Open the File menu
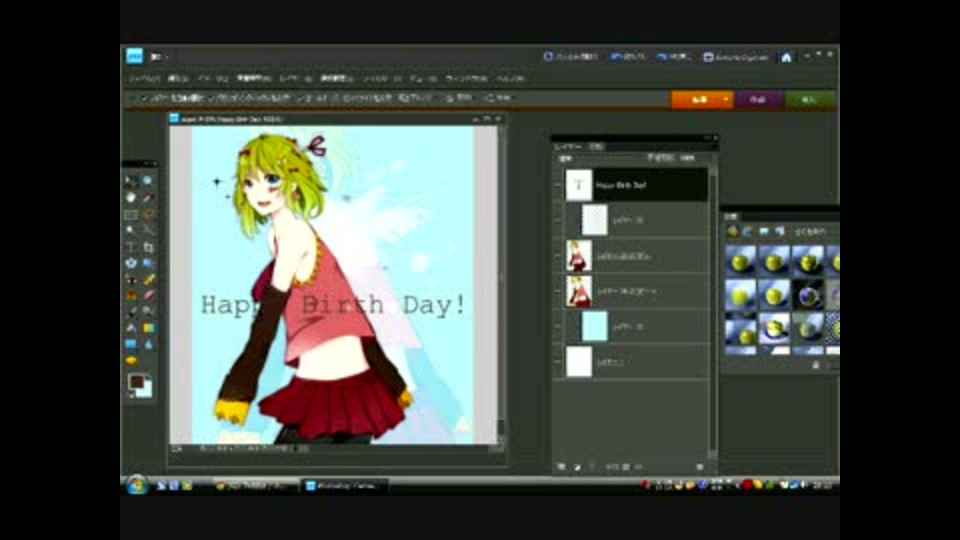Screen dimensions: 960x540 pyautogui.click(x=143, y=79)
